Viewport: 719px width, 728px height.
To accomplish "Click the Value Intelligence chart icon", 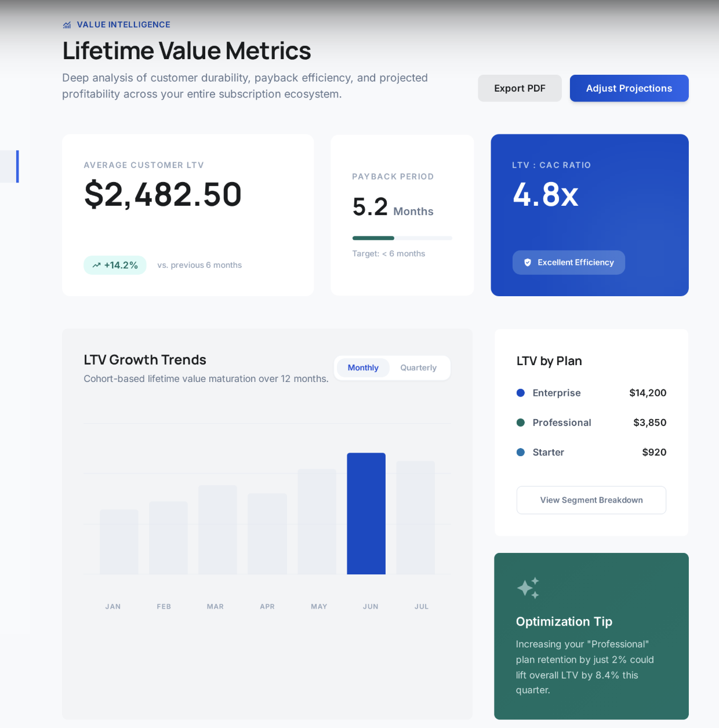I will pos(67,24).
